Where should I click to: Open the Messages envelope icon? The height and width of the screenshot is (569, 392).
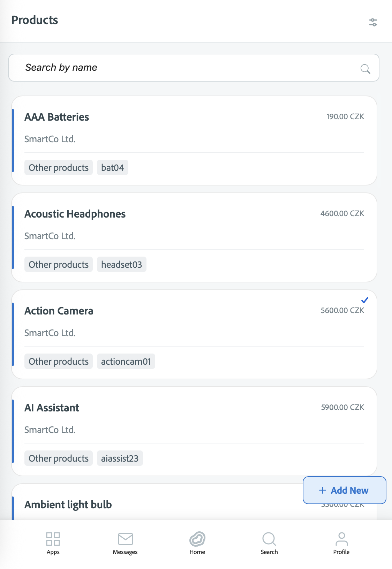pos(125,539)
